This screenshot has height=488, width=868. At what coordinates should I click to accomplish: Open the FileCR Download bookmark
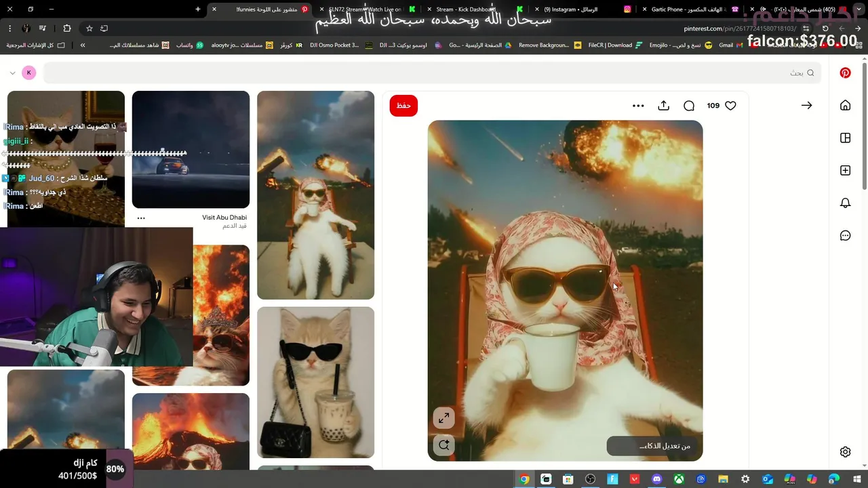coord(615,45)
